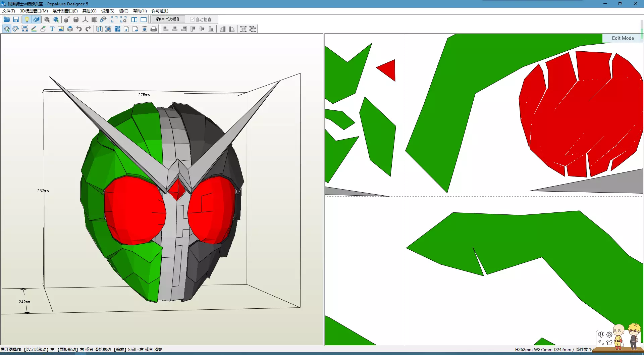Select the Edge color eraser tool
The height and width of the screenshot is (355, 644).
pyautogui.click(x=43, y=29)
